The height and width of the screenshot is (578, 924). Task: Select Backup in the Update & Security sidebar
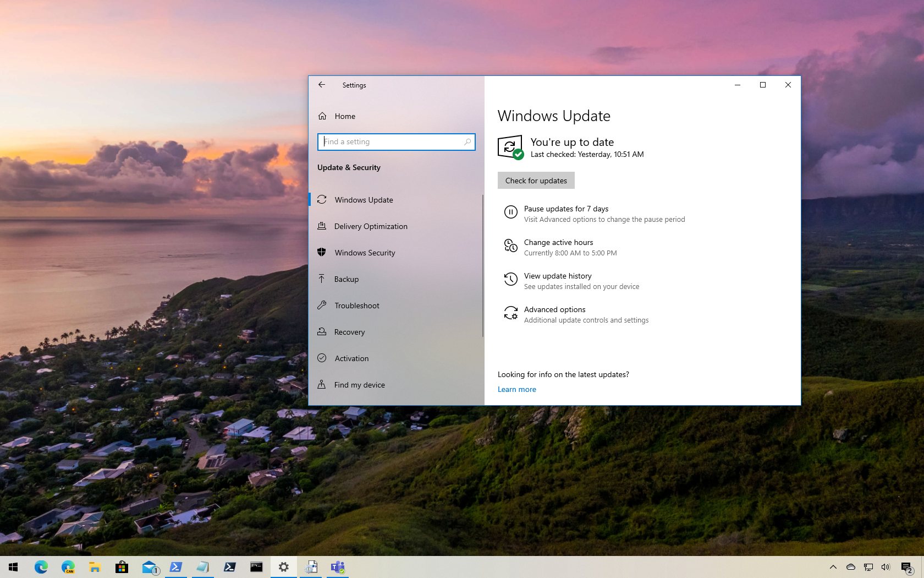pyautogui.click(x=345, y=279)
